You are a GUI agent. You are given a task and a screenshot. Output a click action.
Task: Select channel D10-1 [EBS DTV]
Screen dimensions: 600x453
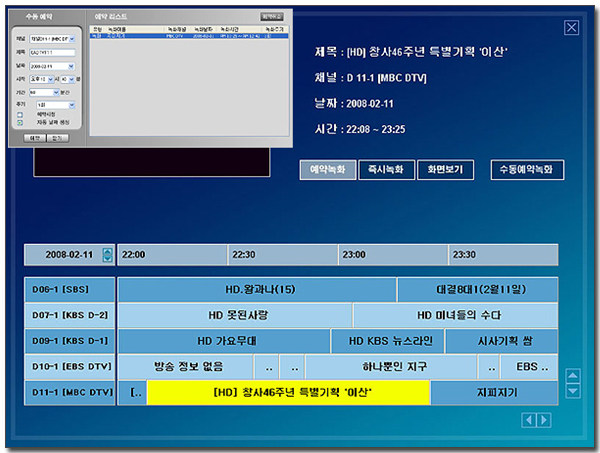70,367
